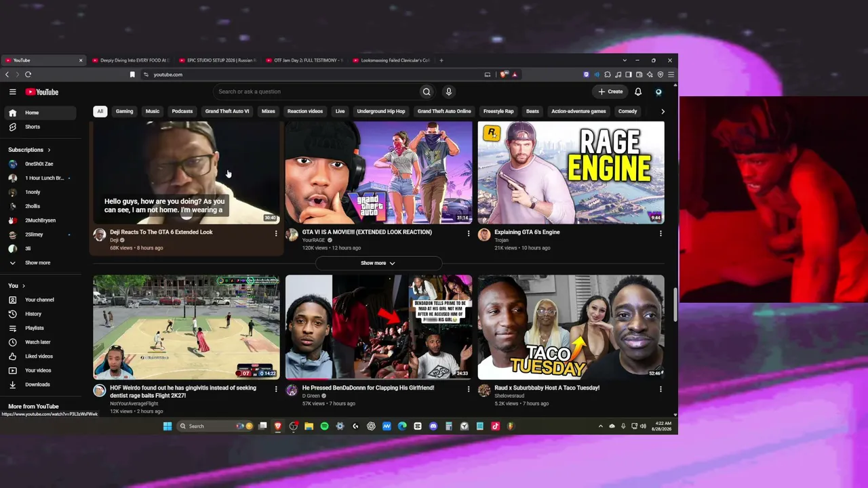Open the browser main menu

point(671,75)
